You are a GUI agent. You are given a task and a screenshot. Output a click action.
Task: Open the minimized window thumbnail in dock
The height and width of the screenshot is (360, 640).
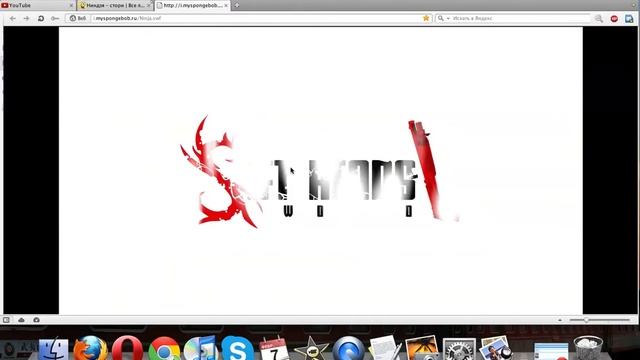[x=551, y=351]
